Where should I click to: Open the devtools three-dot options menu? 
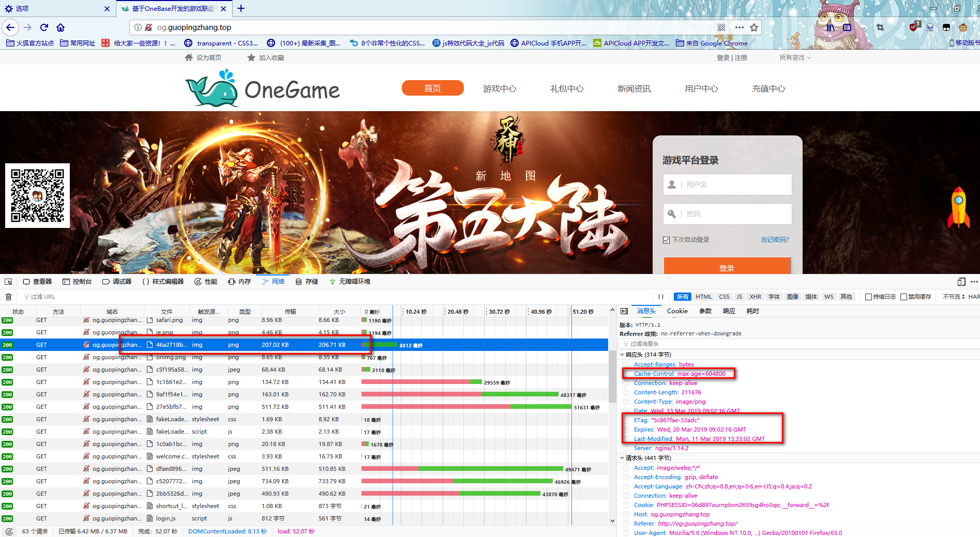tap(974, 282)
